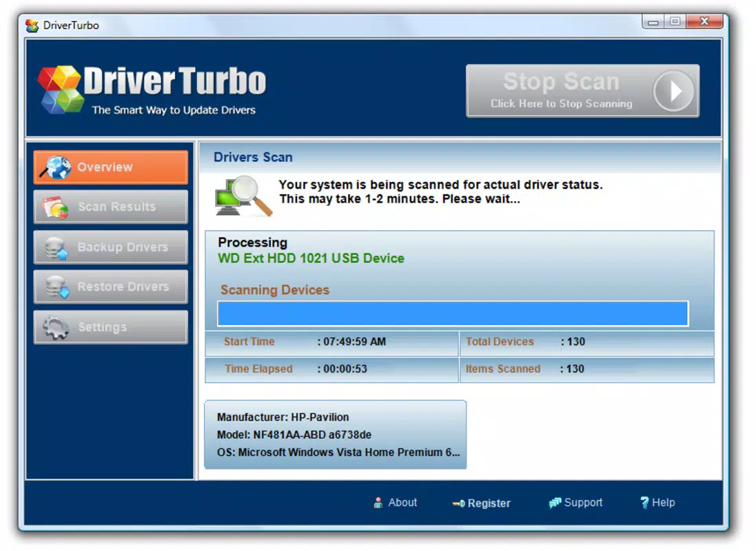Click the Scanning Devices progress bar

click(x=453, y=314)
